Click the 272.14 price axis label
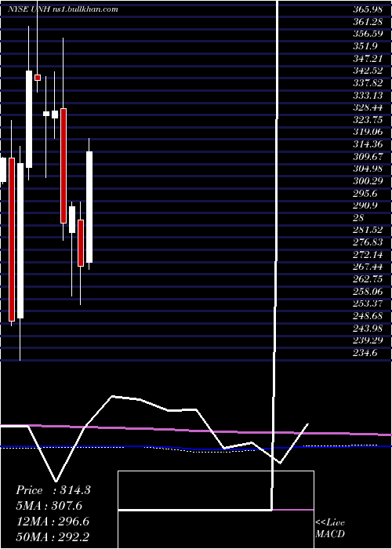 pyautogui.click(x=368, y=255)
